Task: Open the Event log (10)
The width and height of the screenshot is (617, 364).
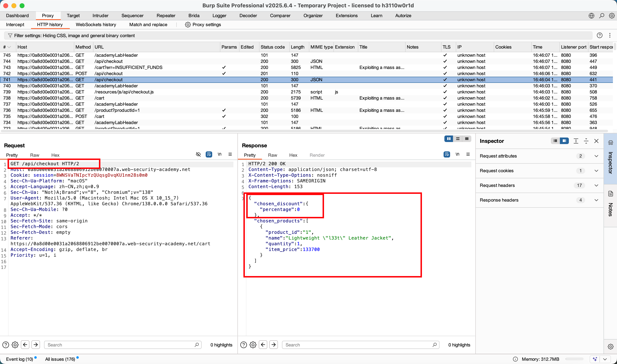Action: click(x=19, y=359)
